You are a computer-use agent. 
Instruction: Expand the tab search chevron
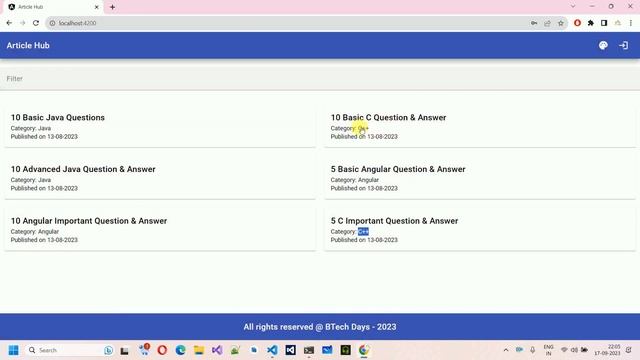(x=573, y=7)
